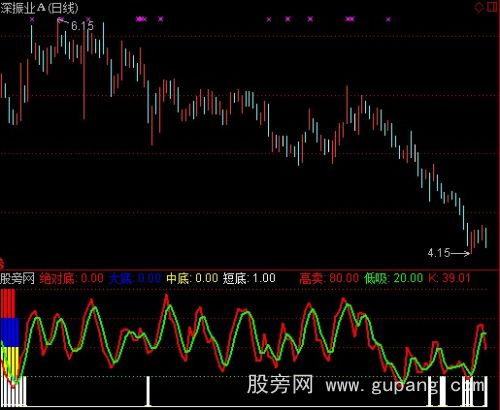Click the solid blue block in indicator pane
The width and height of the screenshot is (500, 410).
coord(10,332)
